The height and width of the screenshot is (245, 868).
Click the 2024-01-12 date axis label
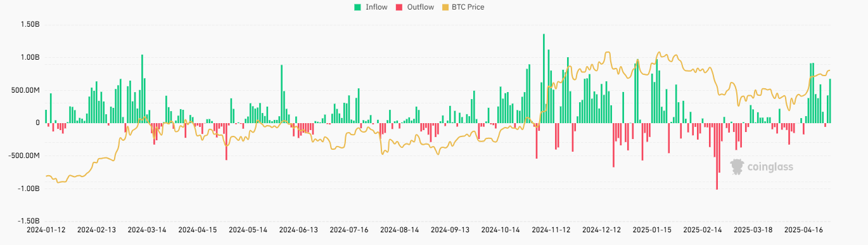point(46,230)
